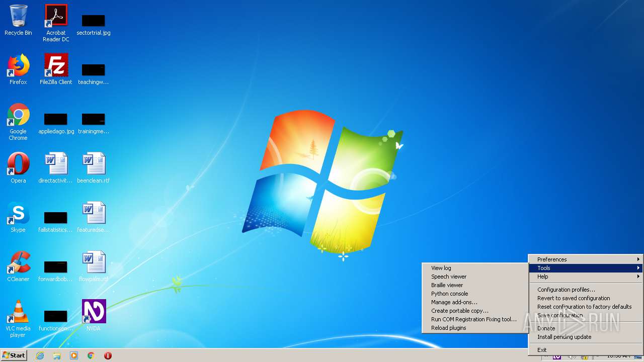Select the flowpalm.rtf document

[x=94, y=266]
